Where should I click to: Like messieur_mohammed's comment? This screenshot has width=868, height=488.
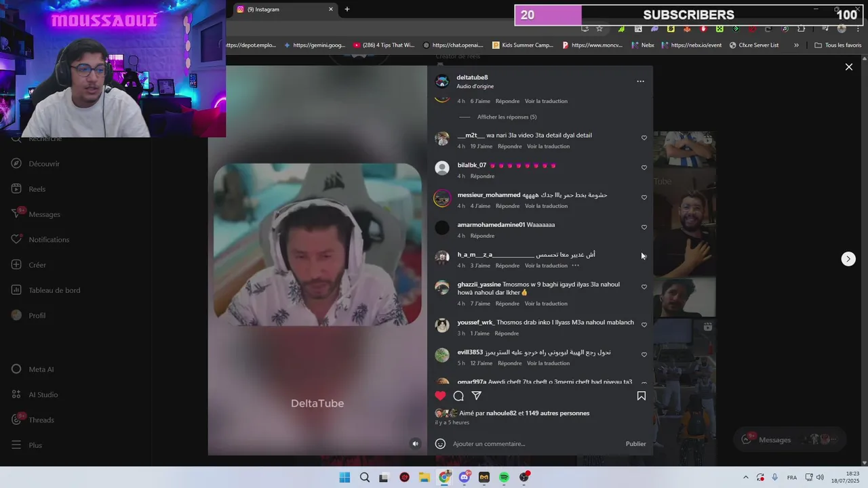pos(644,197)
